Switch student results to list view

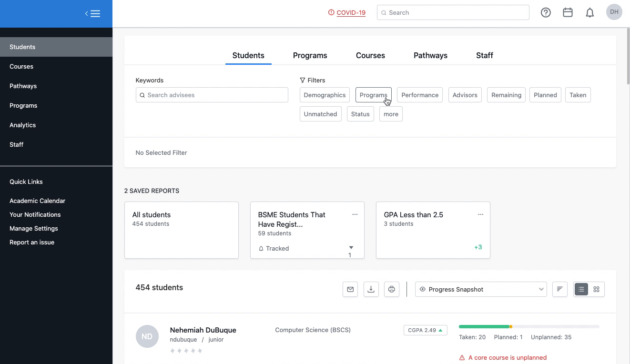(x=580, y=289)
